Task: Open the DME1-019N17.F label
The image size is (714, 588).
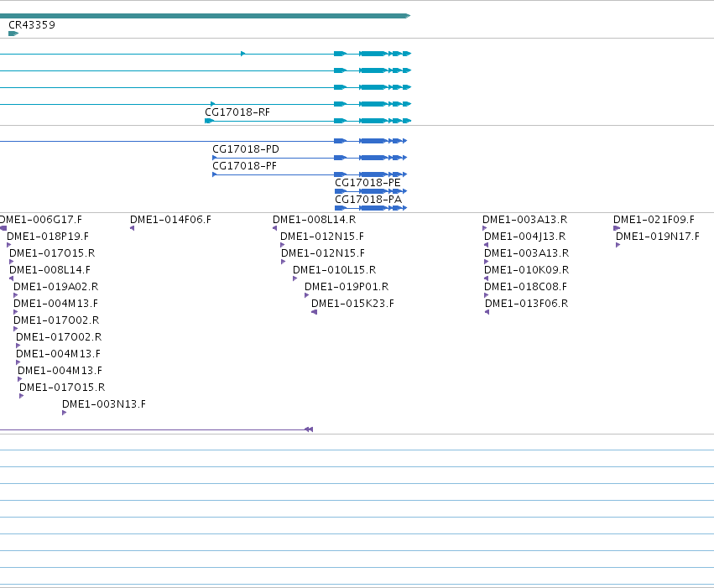Action: coord(658,237)
